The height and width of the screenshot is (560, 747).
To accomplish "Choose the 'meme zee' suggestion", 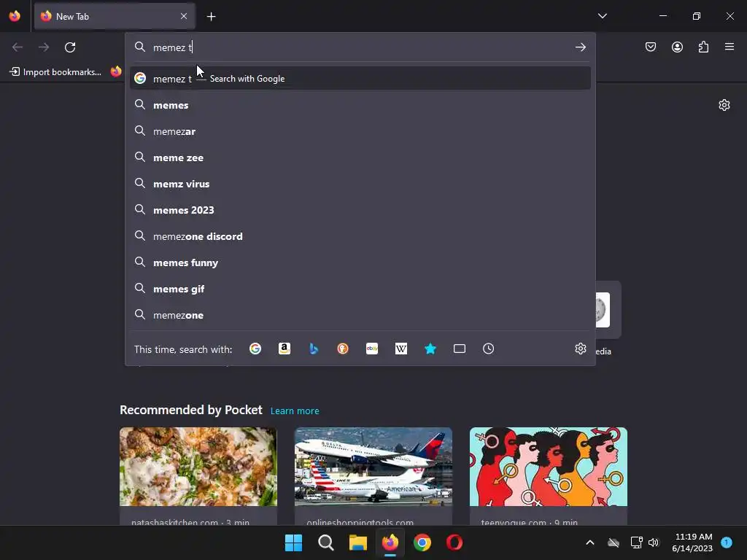I will [360, 157].
